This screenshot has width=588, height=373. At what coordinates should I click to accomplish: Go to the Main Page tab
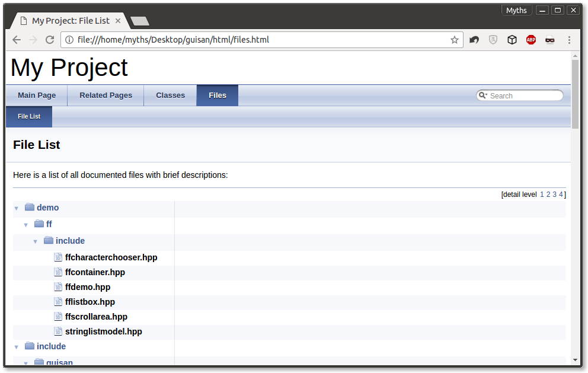pyautogui.click(x=37, y=95)
